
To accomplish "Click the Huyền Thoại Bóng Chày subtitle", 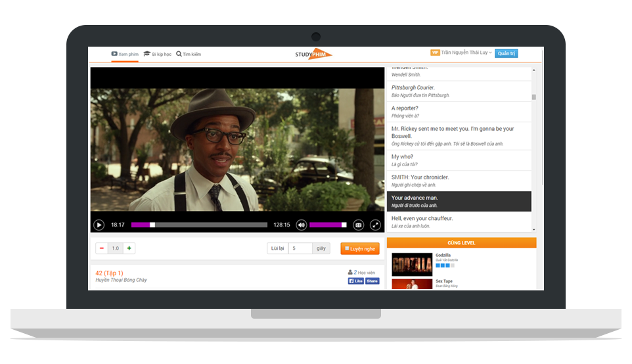I will coord(122,280).
